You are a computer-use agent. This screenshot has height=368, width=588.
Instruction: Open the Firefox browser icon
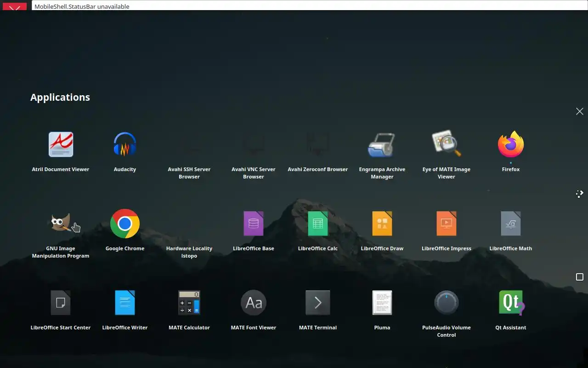click(x=511, y=144)
